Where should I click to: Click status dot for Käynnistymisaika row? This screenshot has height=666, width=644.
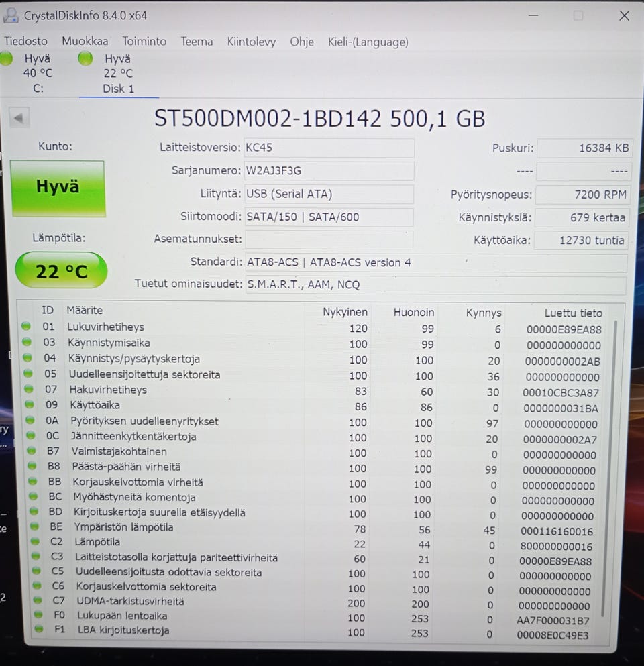(27, 342)
